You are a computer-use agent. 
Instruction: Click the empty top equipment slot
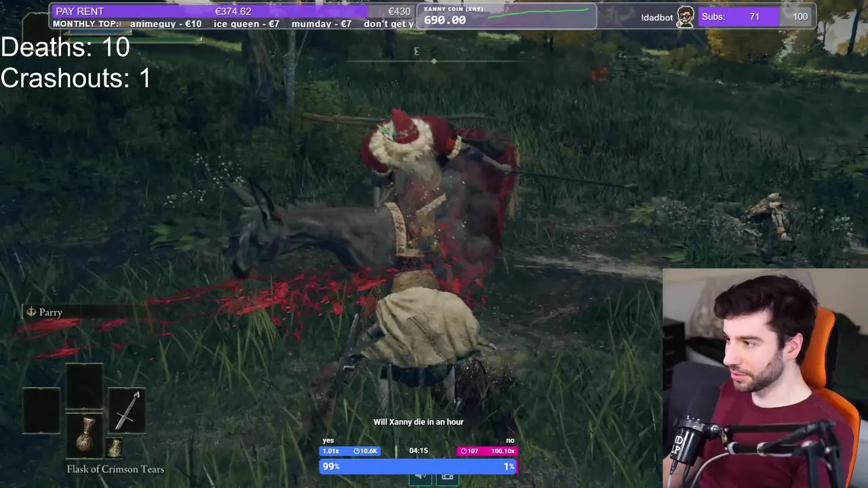click(x=84, y=386)
